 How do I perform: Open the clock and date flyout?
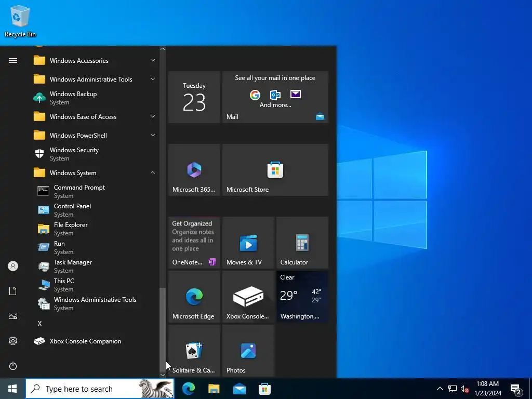[487, 389]
